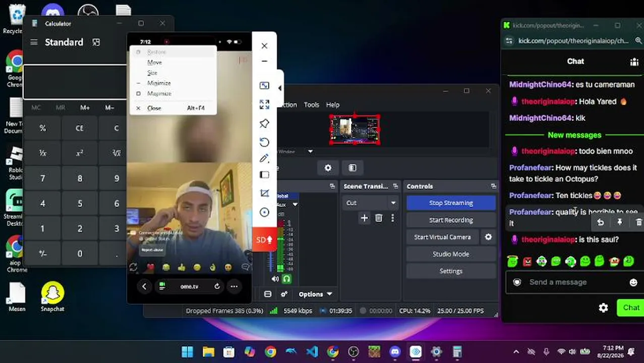Open the Window source dropdown below preview
Screen dimensions: 644x363
point(310,151)
